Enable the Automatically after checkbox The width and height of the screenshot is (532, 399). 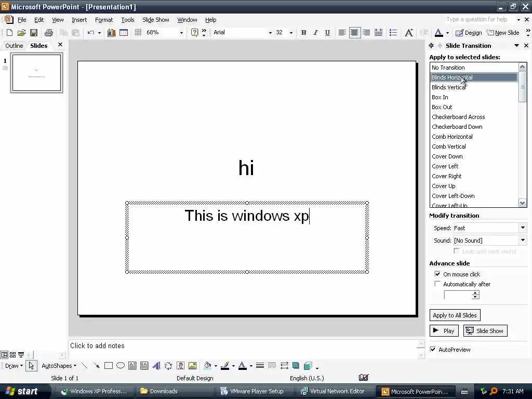[437, 284]
